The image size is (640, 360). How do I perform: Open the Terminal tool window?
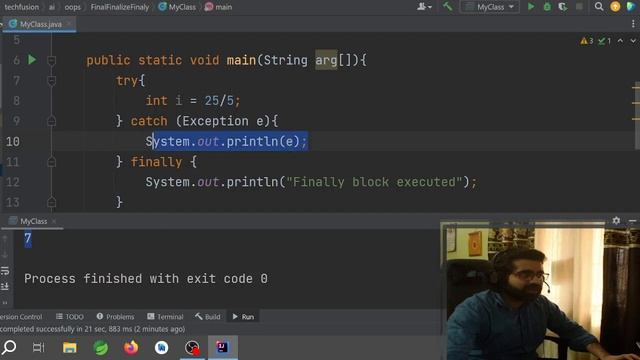(x=165, y=317)
